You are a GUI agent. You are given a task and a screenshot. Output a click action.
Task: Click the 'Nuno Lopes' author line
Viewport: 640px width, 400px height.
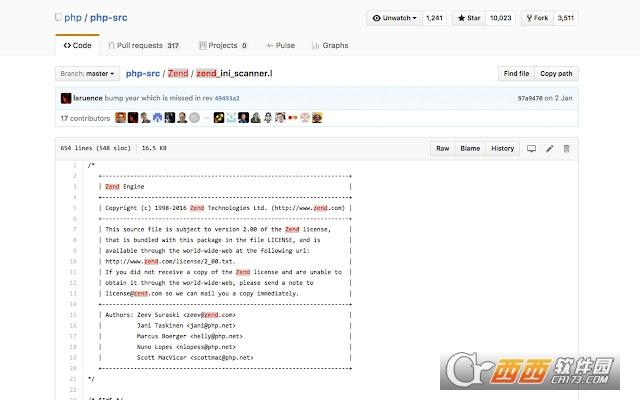[x=186, y=347]
